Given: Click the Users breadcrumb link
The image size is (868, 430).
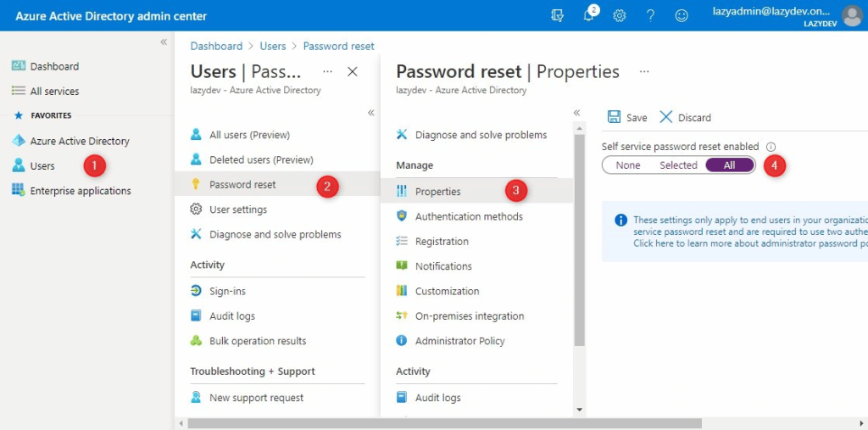Looking at the screenshot, I should coord(273,47).
